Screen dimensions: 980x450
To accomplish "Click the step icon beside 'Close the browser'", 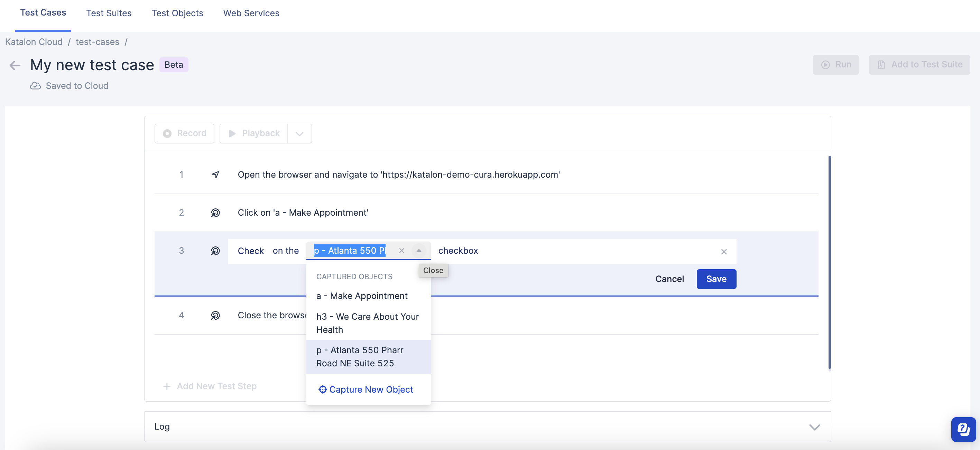I will (x=215, y=315).
